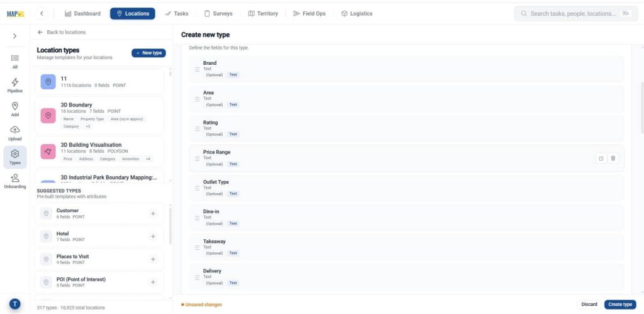Go back to locations link
644x314 pixels.
(62, 32)
